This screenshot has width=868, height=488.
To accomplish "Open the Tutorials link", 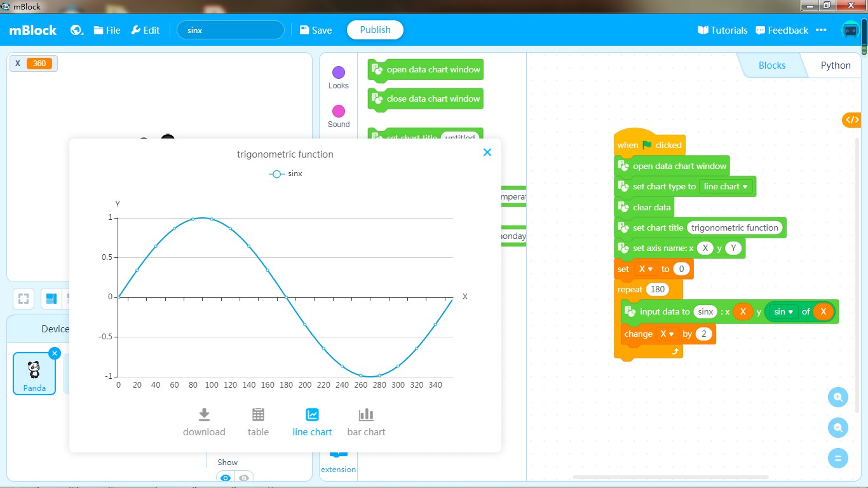I will coord(722,30).
